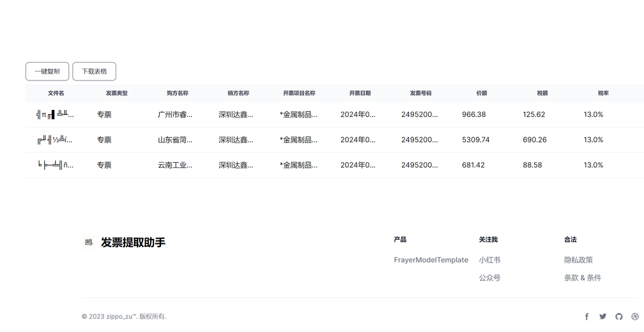
Task: Open the 条款 & 条件 link
Action: point(583,278)
